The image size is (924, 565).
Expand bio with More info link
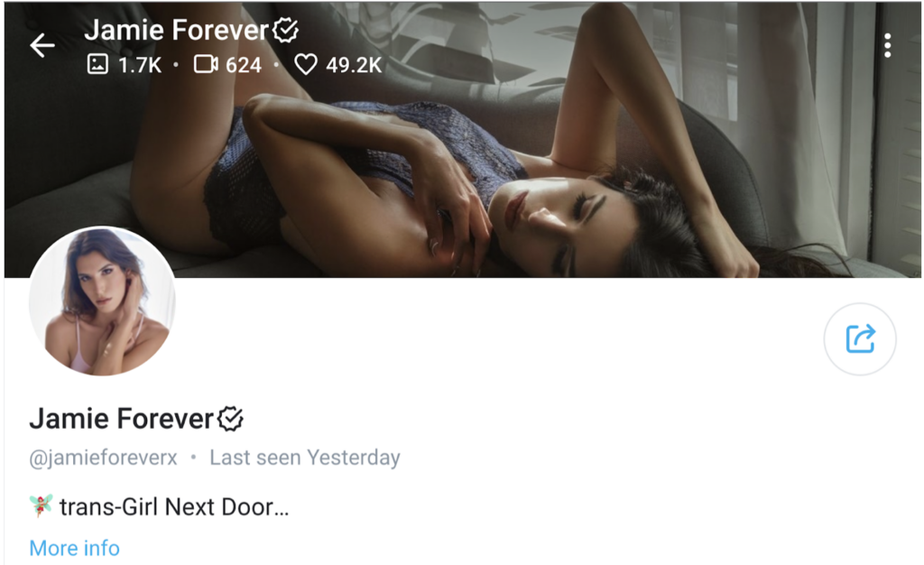(x=74, y=548)
